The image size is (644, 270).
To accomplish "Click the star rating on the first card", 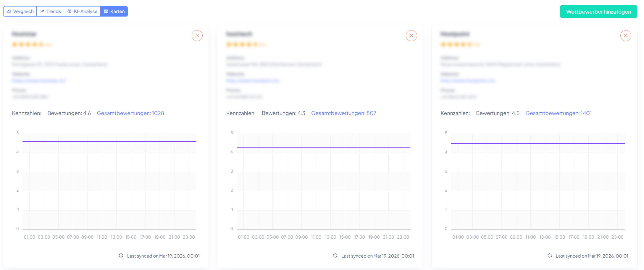I will (28, 45).
